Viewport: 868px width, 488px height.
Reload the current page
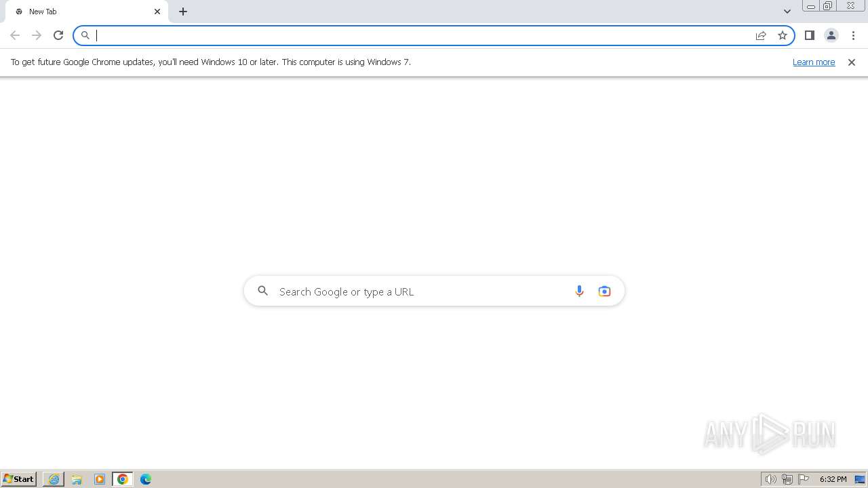click(58, 35)
